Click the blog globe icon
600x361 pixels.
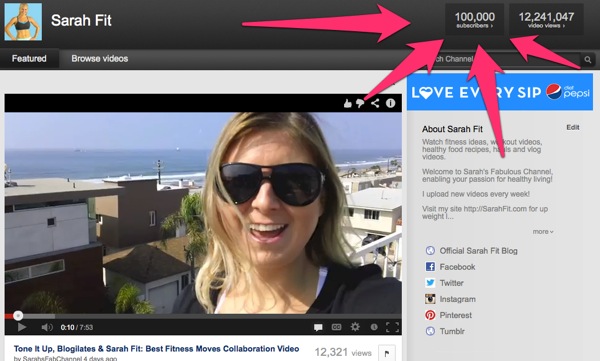tap(430, 250)
